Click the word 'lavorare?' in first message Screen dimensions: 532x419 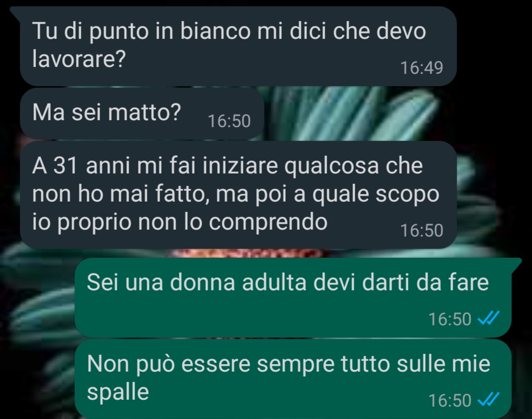point(79,59)
